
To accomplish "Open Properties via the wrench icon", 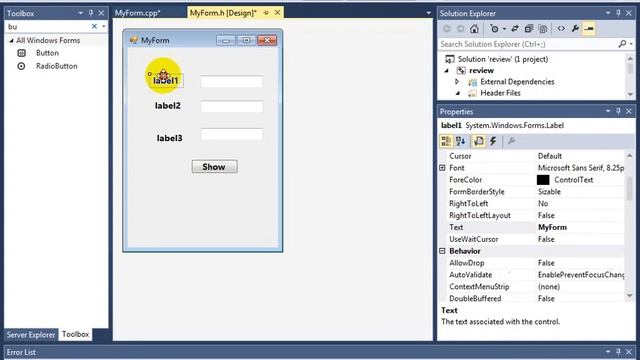I will point(575,29).
